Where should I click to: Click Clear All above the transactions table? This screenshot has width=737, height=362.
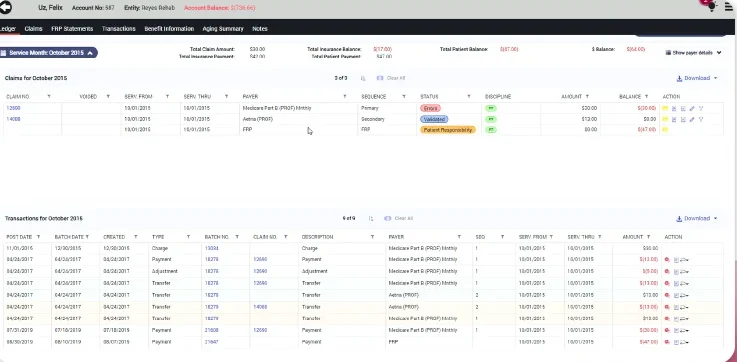[x=399, y=219]
